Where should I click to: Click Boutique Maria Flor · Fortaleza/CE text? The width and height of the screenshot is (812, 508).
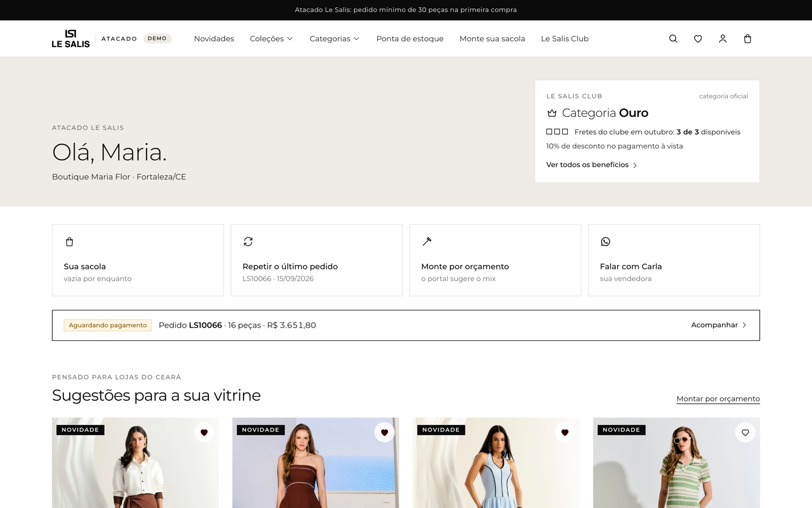pos(119,177)
